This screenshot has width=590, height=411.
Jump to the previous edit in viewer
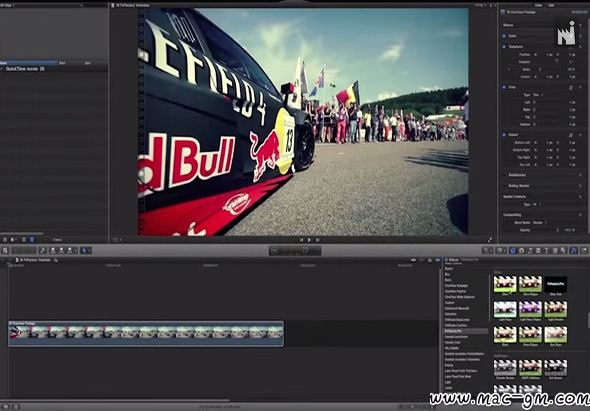point(301,240)
